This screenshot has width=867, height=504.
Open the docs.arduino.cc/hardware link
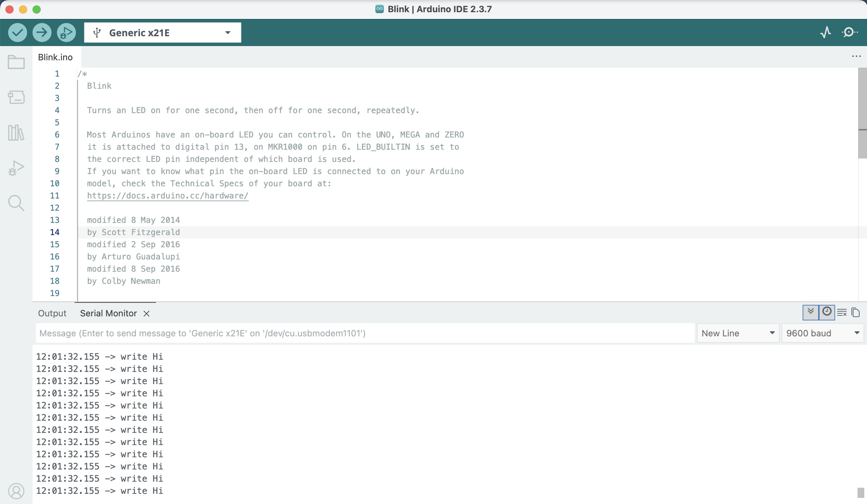click(167, 196)
